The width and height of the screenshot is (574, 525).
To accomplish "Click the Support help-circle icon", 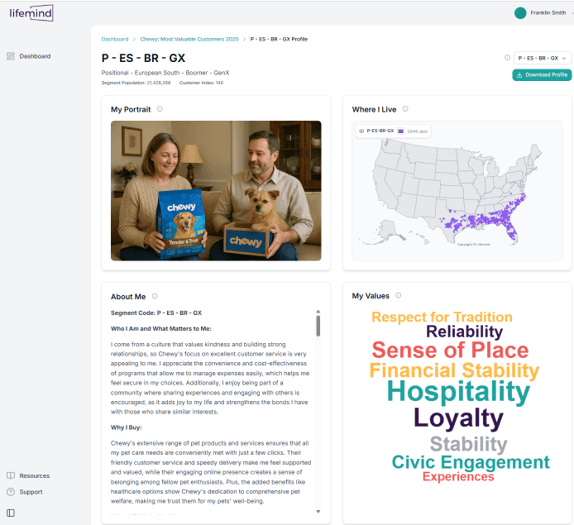I will pyautogui.click(x=11, y=492).
